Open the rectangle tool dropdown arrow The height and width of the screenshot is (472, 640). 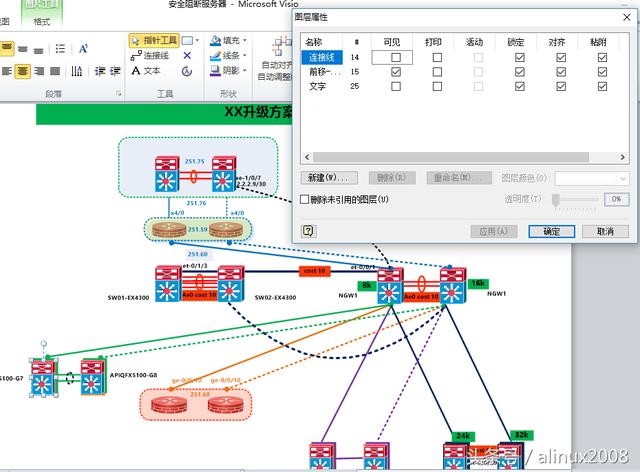coord(197,40)
